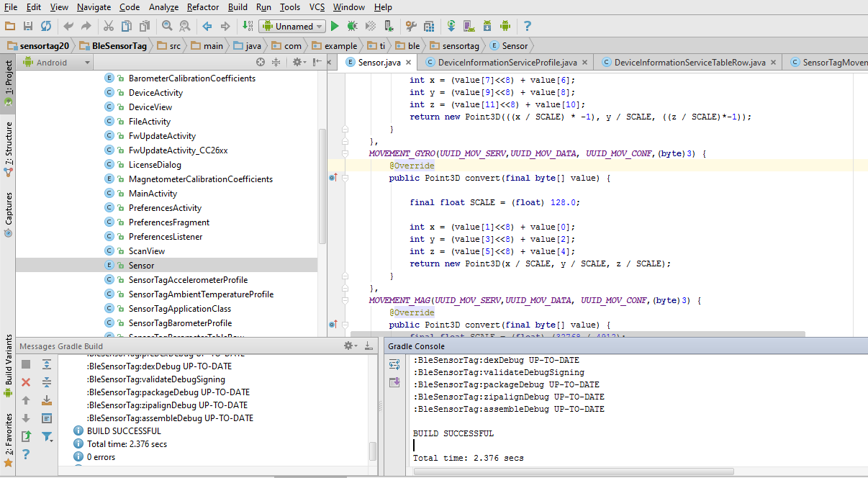Toggle soft-wrap in Gradle Console

point(394,365)
